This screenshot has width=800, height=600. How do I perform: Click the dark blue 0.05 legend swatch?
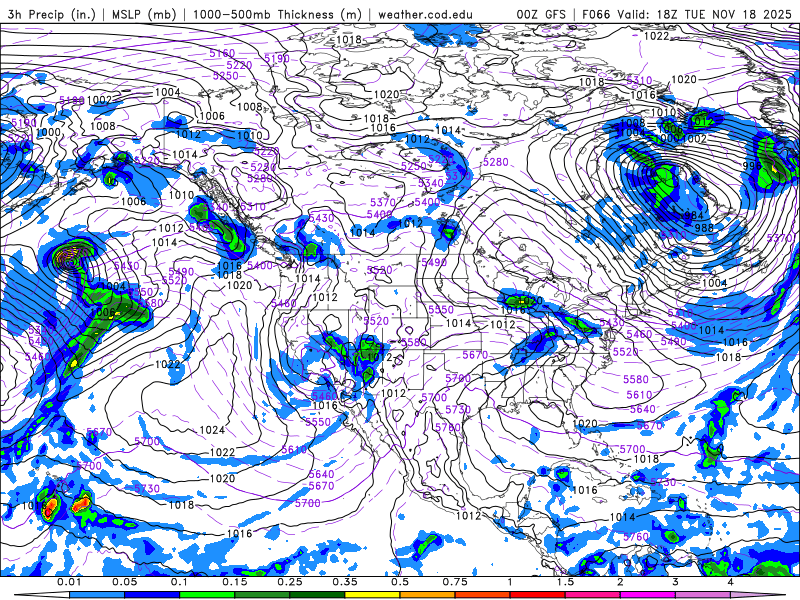click(x=152, y=595)
